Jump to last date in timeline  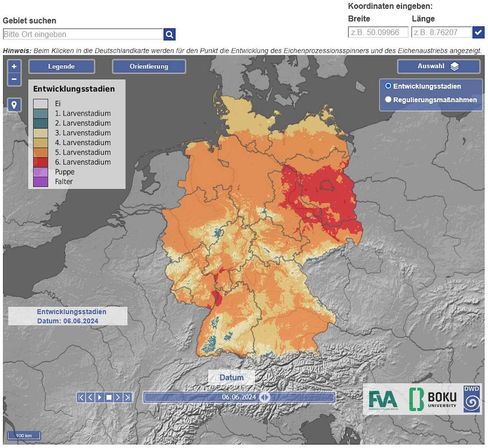click(127, 397)
